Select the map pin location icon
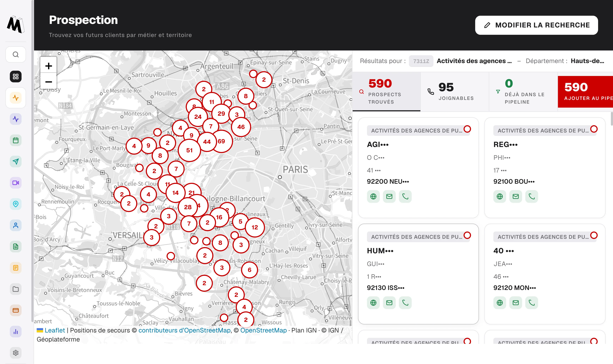This screenshot has width=613, height=364. (16, 204)
